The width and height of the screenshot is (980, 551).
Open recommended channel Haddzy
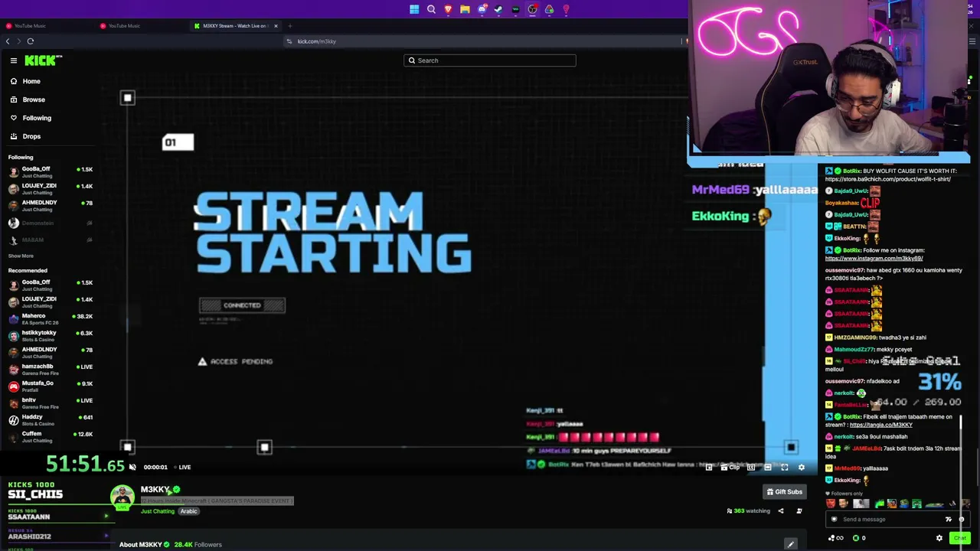pos(50,419)
